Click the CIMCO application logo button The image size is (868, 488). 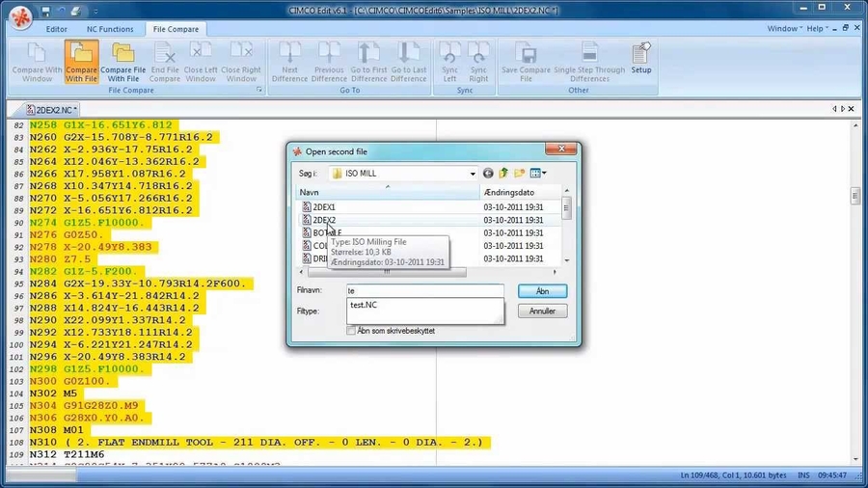18,19
